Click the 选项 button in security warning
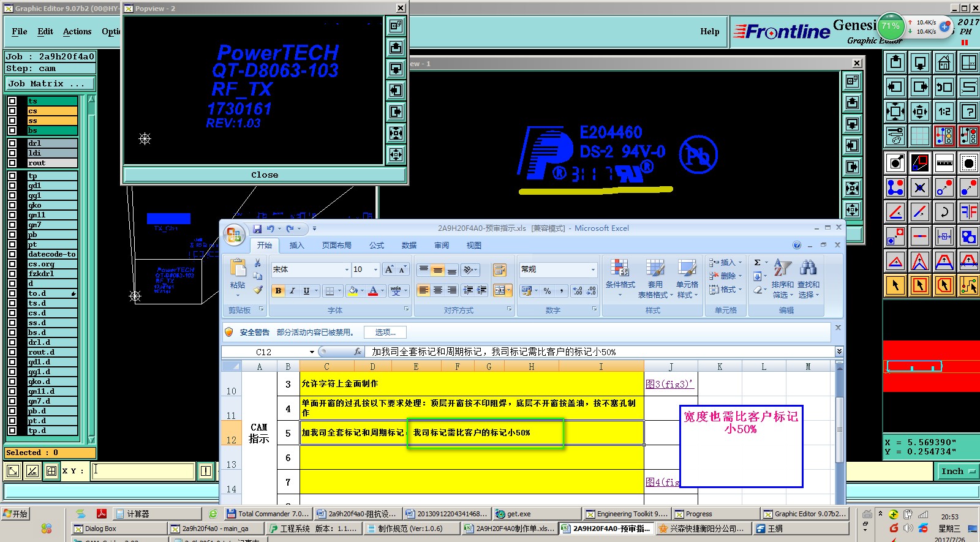Viewport: 980px width, 542px height. [x=386, y=332]
